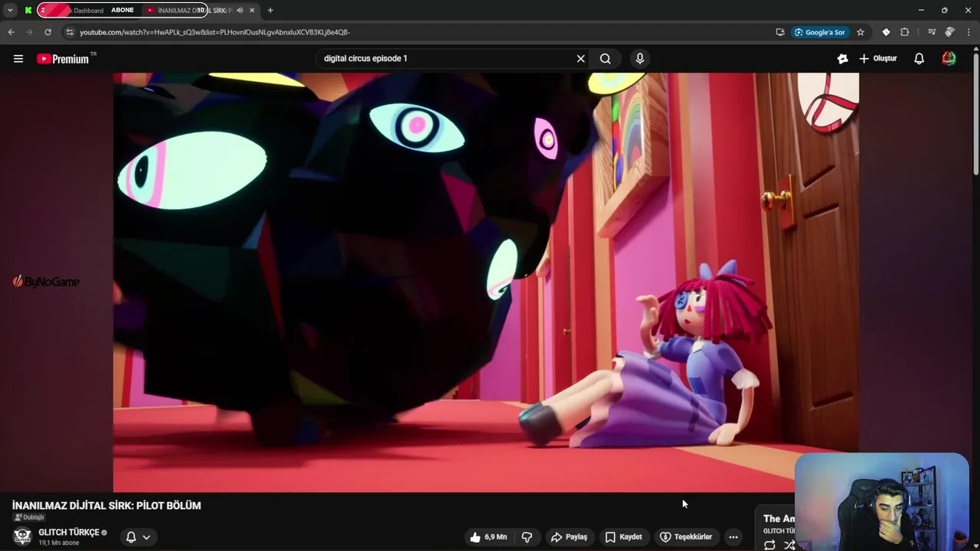Open a new browser tab

(270, 10)
